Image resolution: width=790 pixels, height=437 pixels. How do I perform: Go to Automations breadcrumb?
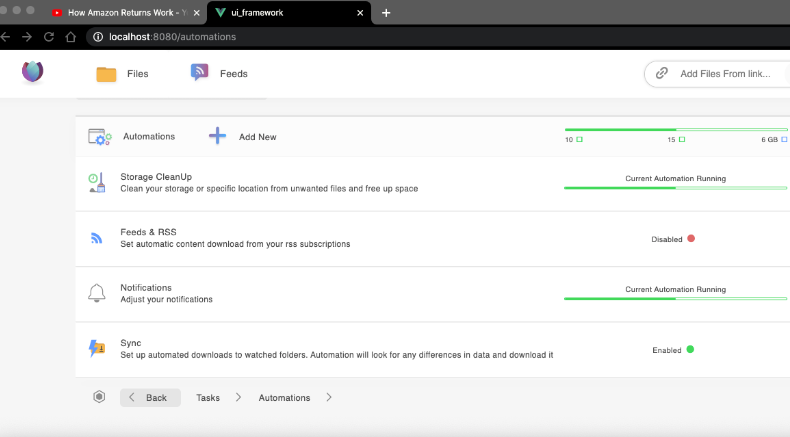[x=284, y=398]
